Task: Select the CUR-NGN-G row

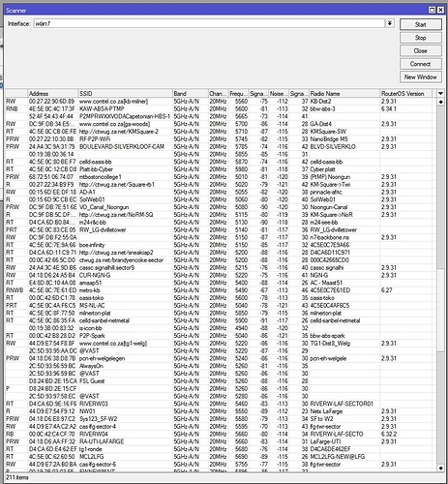Action: pyautogui.click(x=221, y=275)
